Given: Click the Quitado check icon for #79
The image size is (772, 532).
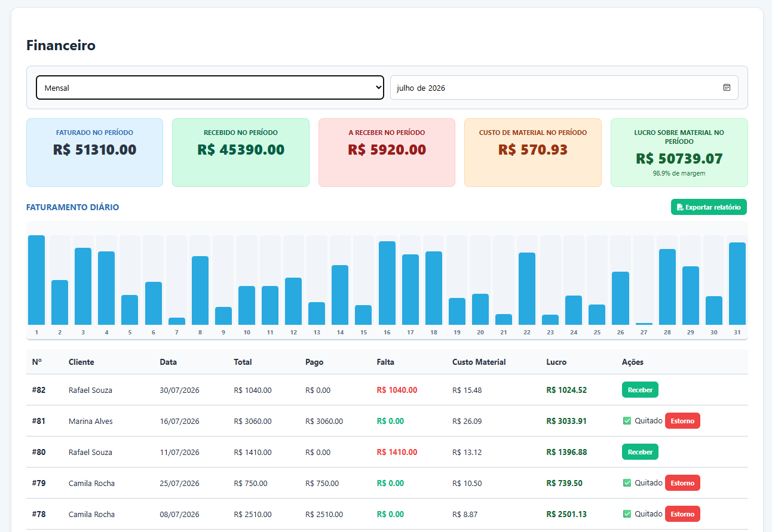Looking at the screenshot, I should click(x=627, y=483).
